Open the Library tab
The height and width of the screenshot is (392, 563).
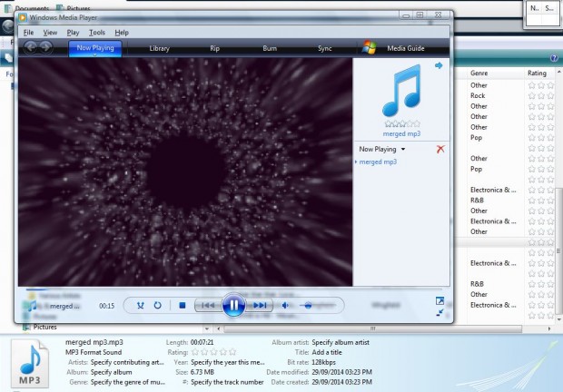[159, 48]
